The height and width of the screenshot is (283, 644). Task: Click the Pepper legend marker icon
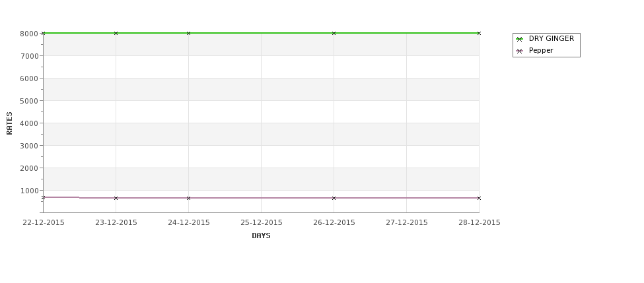(520, 51)
